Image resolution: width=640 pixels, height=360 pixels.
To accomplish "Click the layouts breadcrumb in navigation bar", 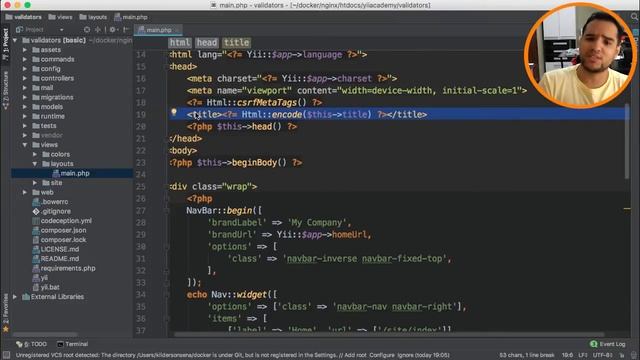I will (93, 17).
